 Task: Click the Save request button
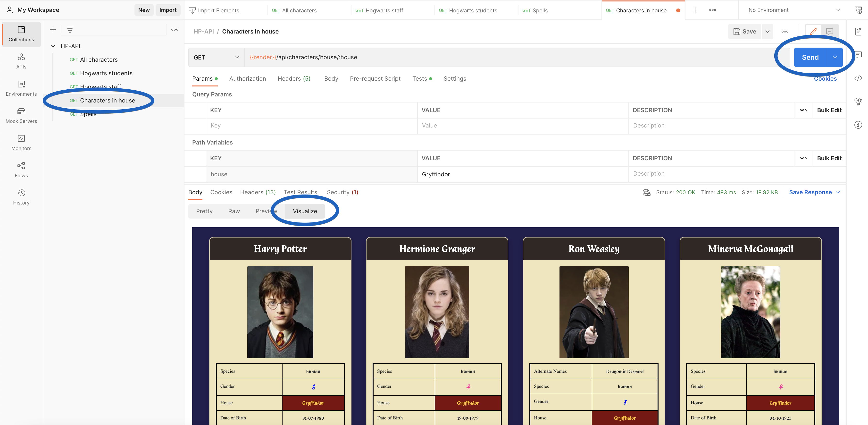click(x=745, y=31)
